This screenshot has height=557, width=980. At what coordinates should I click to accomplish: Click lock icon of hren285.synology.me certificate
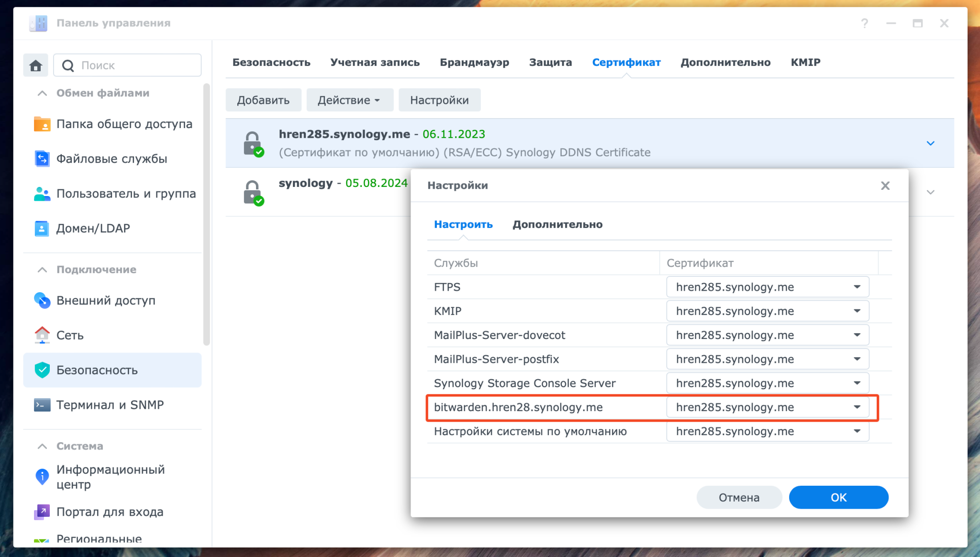[x=253, y=144]
